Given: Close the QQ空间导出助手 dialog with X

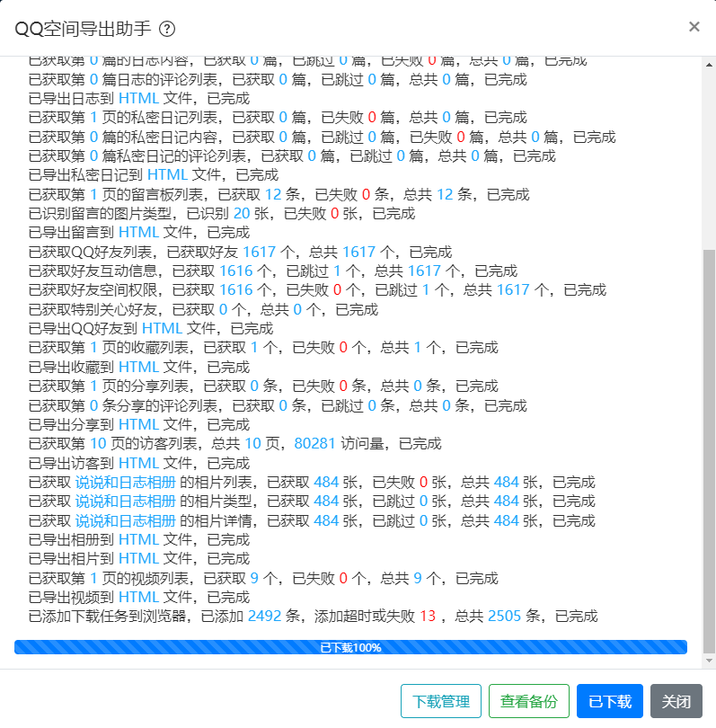Looking at the screenshot, I should pos(694,26).
